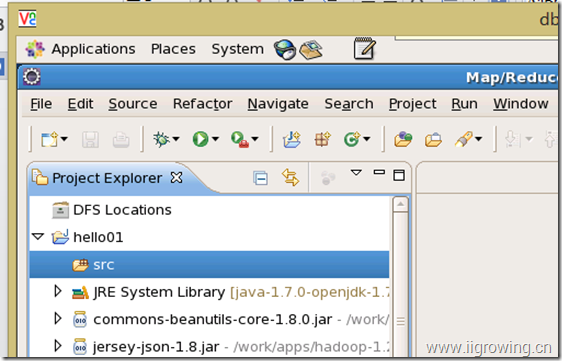
Task: Click the Debug bug icon
Action: click(x=161, y=139)
